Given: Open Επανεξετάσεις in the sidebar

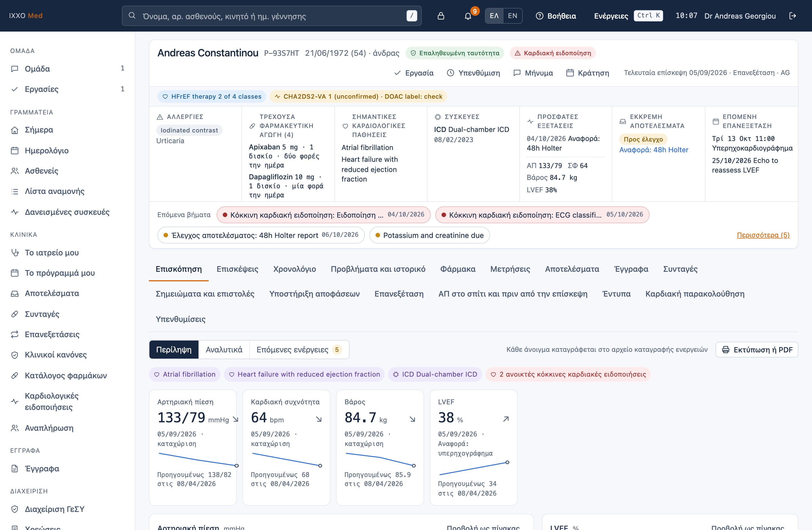Looking at the screenshot, I should pyautogui.click(x=68, y=334).
